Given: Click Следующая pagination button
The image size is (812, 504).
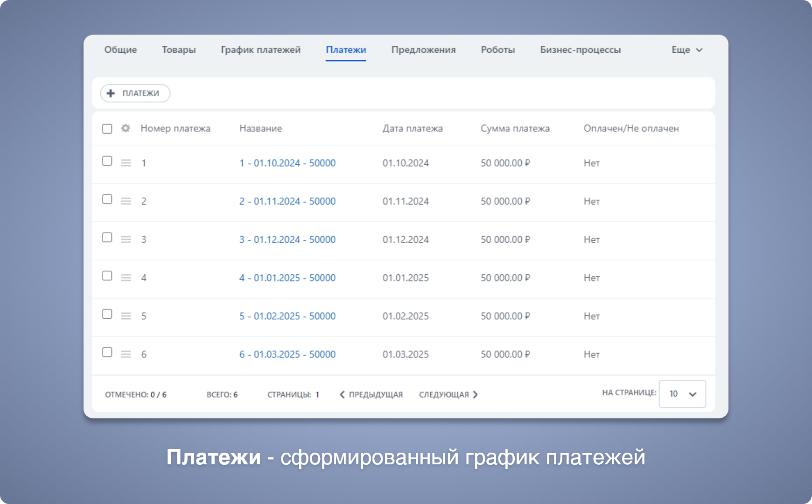Looking at the screenshot, I should pos(448,395).
